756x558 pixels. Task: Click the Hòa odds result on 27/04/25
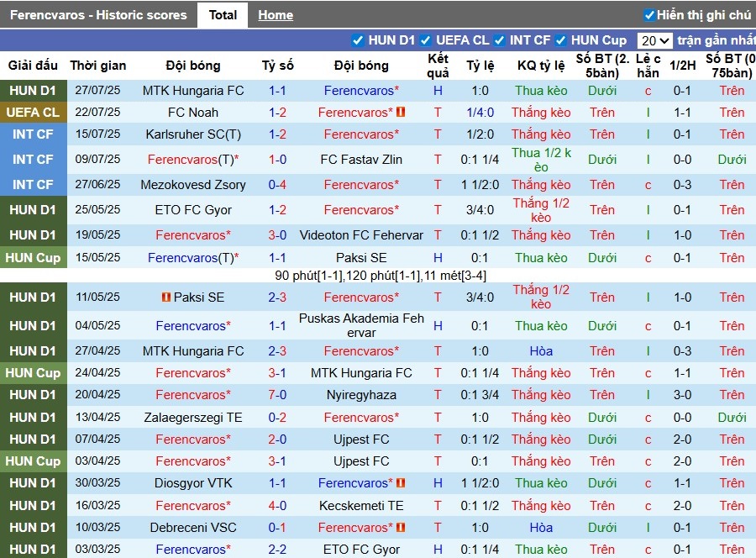[541, 351]
